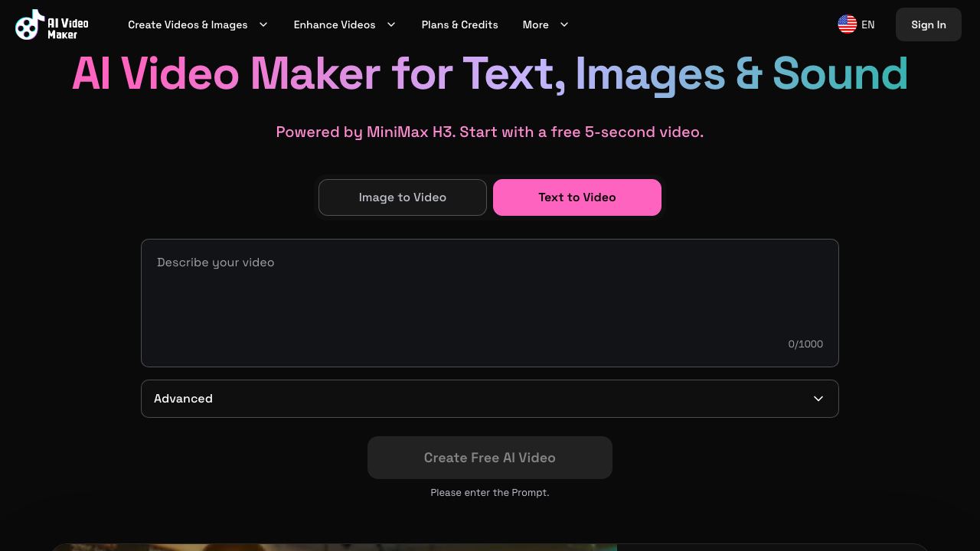980x551 pixels.
Task: Open the More menu
Action: (535, 24)
